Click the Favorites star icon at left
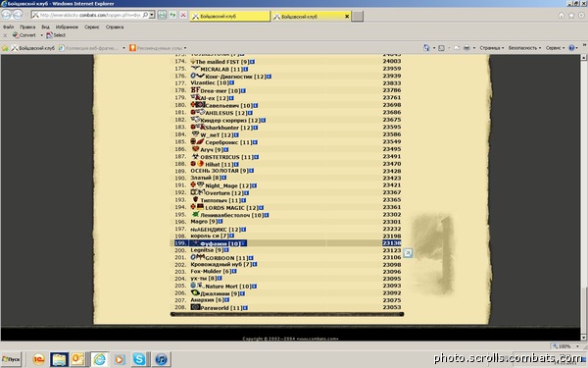Viewport: 588px width, 368px height. (5, 48)
